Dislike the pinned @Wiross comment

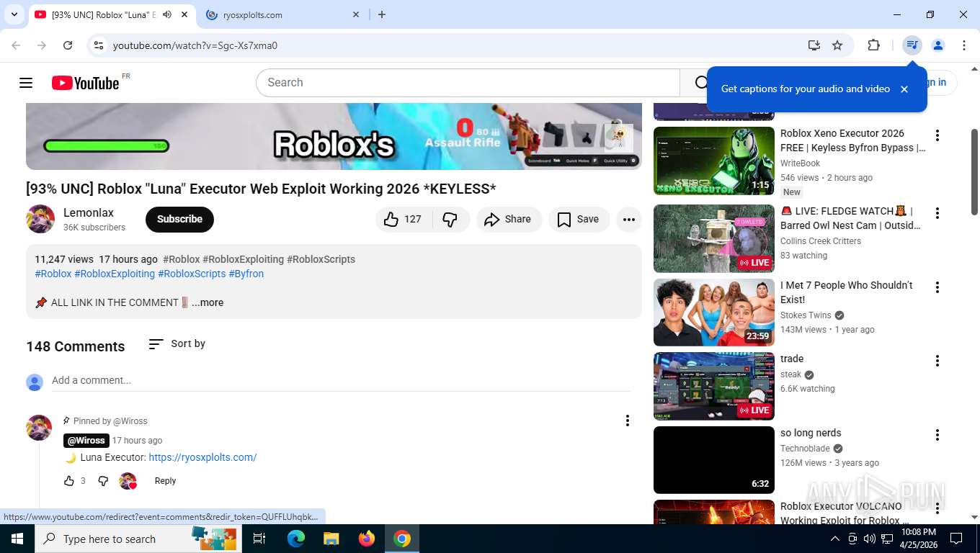tap(103, 481)
